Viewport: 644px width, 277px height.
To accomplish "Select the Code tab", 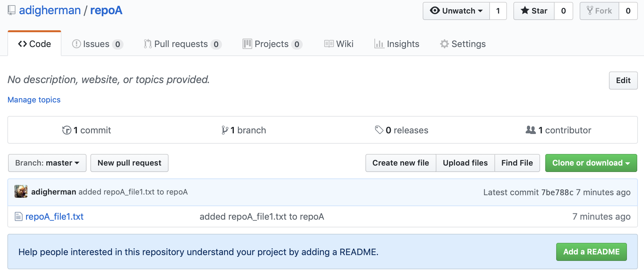I will [x=34, y=44].
